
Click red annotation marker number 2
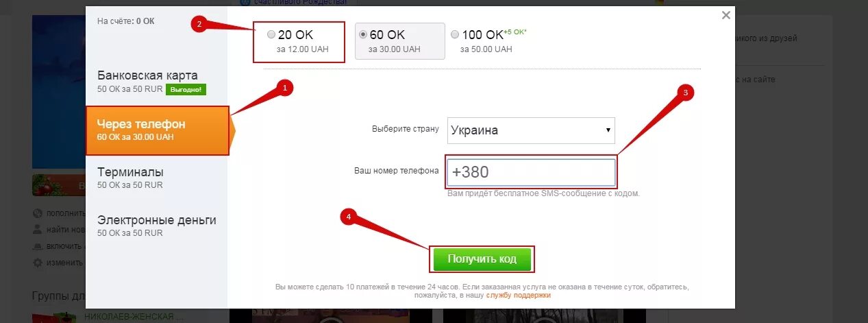(x=199, y=24)
